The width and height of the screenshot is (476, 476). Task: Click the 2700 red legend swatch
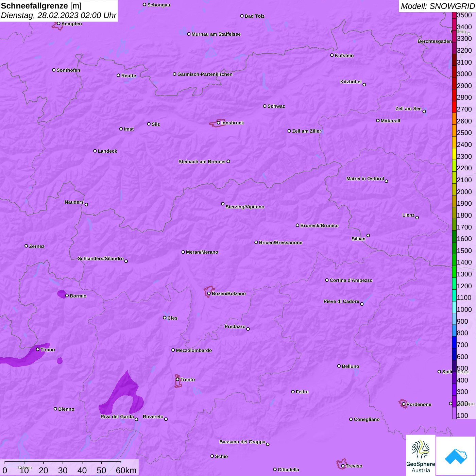pos(454,107)
